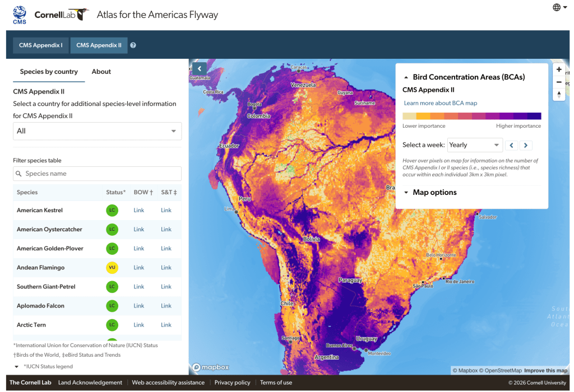Select CMS Appendix II view

point(99,45)
